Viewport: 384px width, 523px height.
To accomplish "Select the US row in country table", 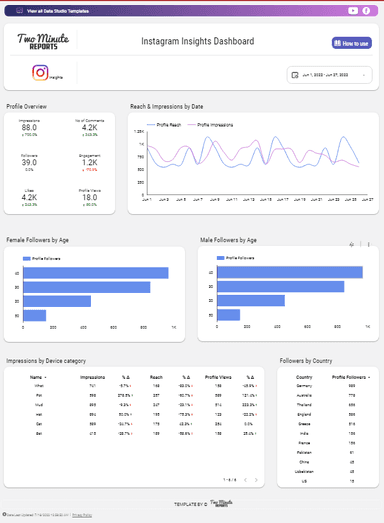I will [x=328, y=481].
